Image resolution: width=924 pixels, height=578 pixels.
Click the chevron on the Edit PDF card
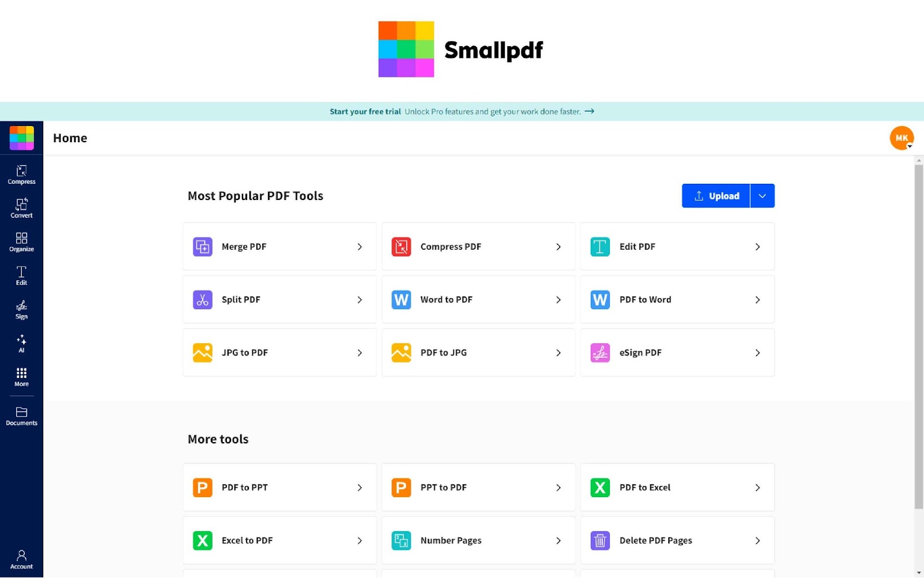[x=758, y=247]
